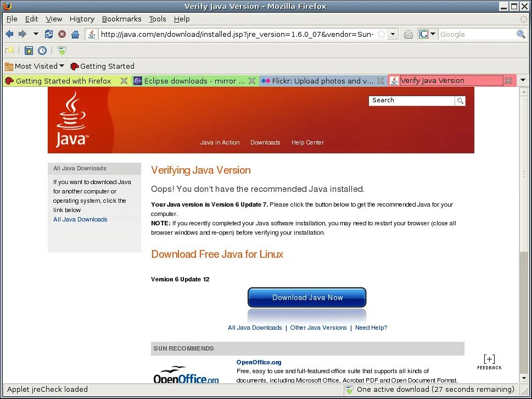This screenshot has width=532, height=399.
Task: Close the Verify Java Version tab
Action: pos(508,80)
